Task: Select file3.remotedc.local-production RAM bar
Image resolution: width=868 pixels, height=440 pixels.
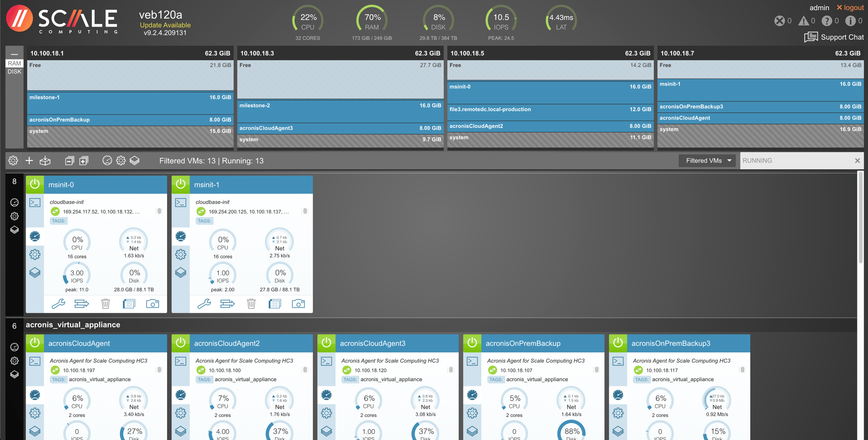Action: point(550,112)
